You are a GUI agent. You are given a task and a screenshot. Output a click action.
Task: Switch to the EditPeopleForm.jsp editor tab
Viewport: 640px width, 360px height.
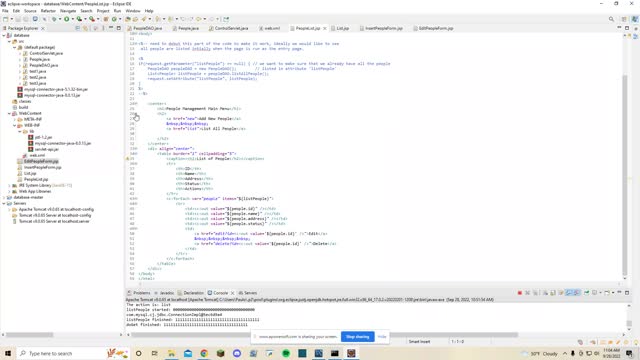[x=433, y=29]
